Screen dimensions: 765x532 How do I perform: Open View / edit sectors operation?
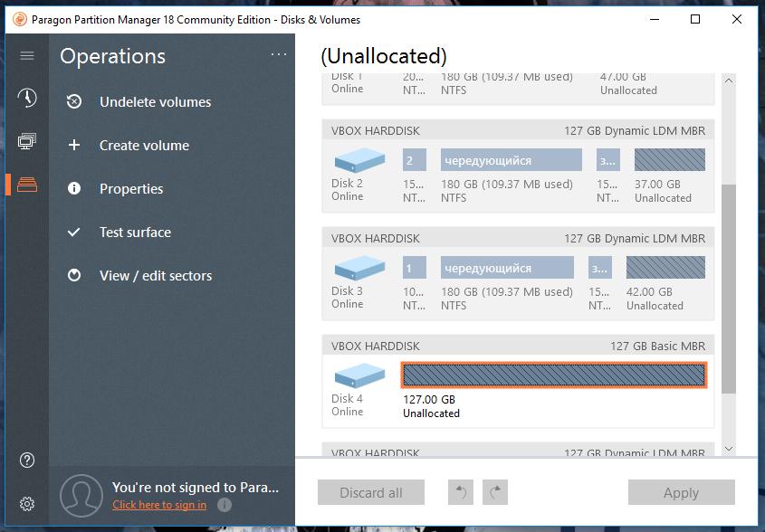tap(156, 276)
